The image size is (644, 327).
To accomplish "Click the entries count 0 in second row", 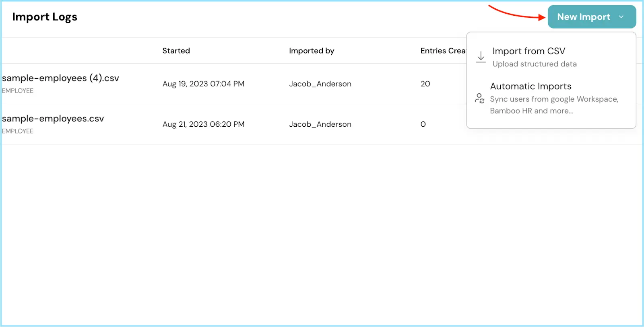I will tap(423, 124).
